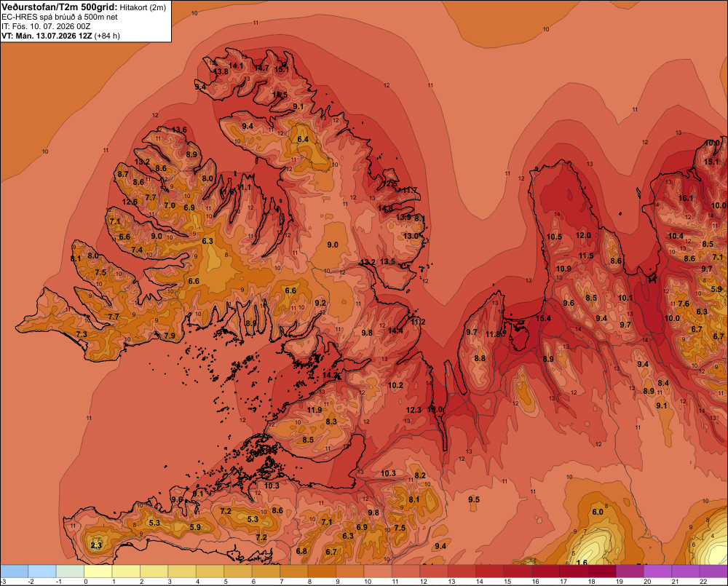Click the 1.6 temperature value near the bottom edge

582,562
